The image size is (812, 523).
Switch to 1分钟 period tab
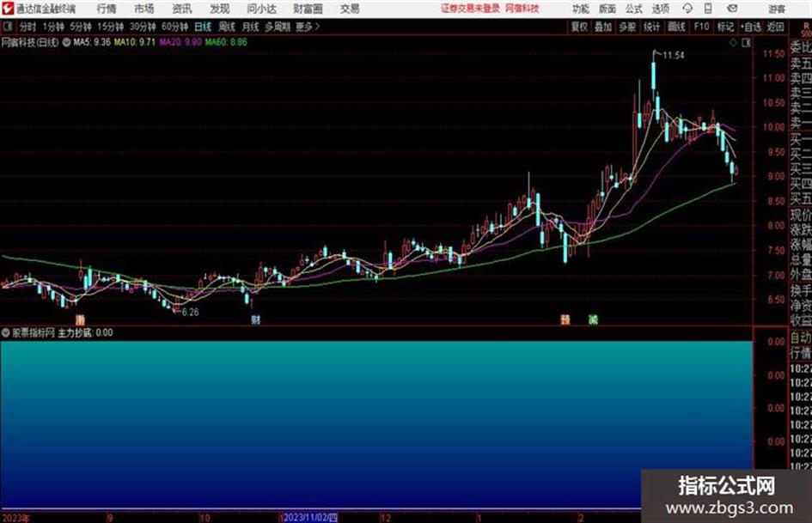point(53,27)
